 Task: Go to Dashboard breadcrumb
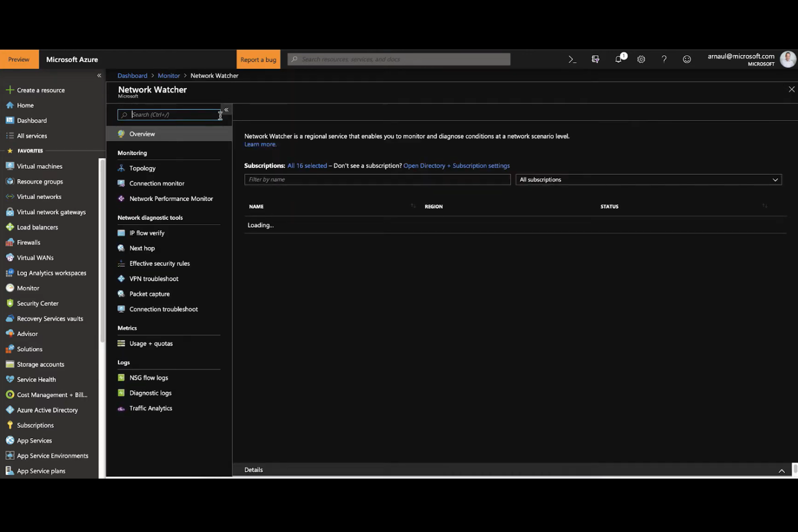[132, 75]
